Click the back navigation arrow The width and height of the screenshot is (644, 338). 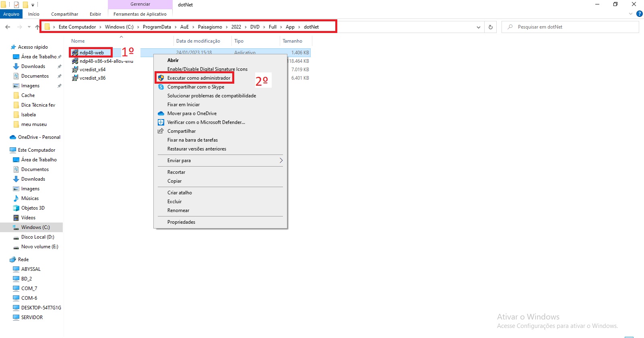click(x=8, y=27)
